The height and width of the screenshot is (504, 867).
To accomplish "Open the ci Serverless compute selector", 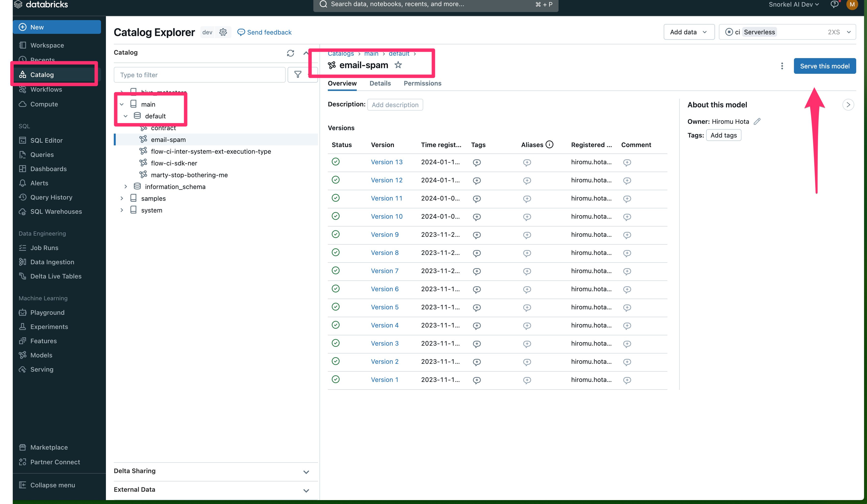I will (x=787, y=32).
